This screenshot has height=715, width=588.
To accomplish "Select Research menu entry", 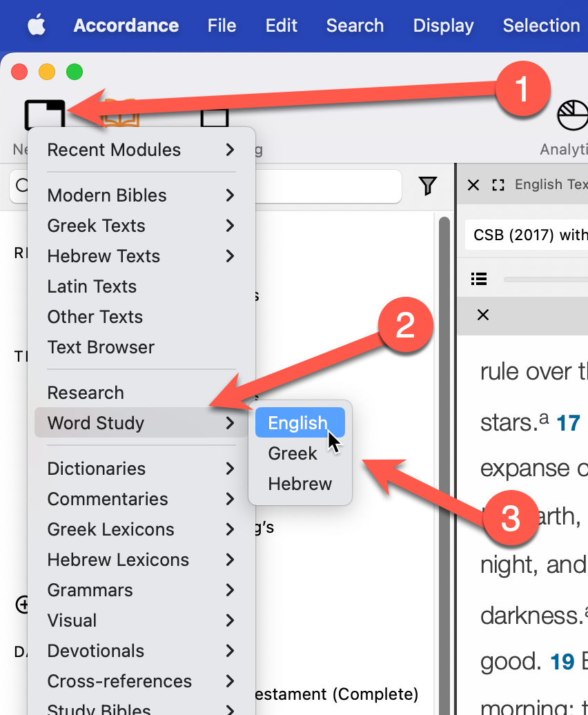I will (141, 393).
